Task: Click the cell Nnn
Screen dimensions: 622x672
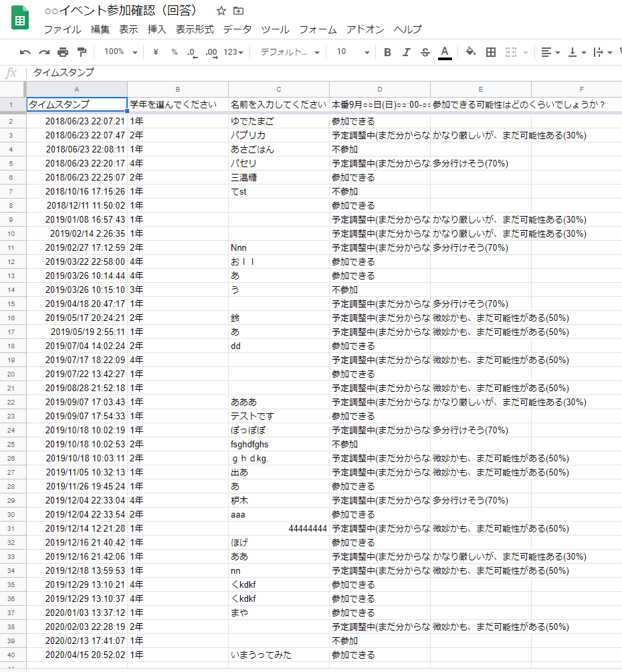Action: pyautogui.click(x=279, y=247)
